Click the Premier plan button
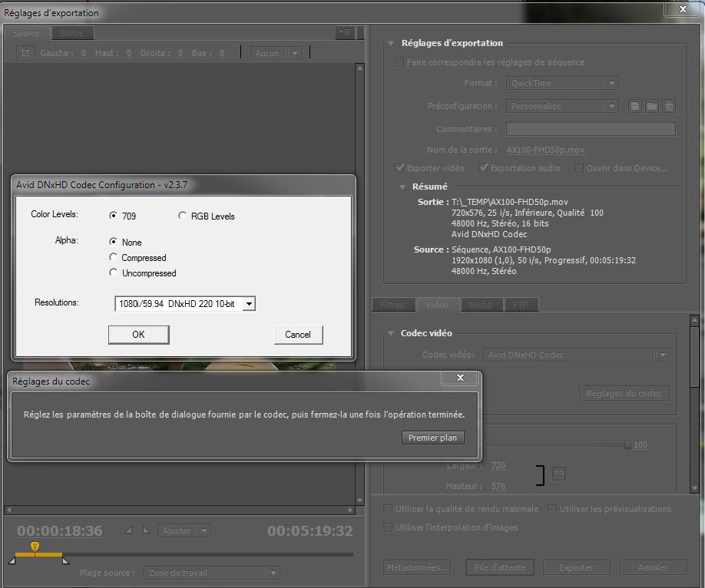The width and height of the screenshot is (705, 588). (x=432, y=438)
